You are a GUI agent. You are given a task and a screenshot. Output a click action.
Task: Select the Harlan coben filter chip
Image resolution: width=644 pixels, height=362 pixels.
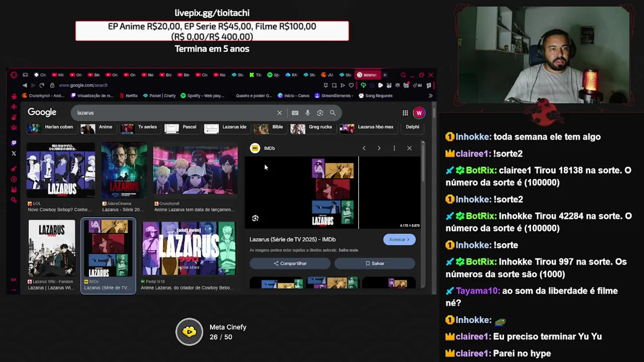coord(51,128)
